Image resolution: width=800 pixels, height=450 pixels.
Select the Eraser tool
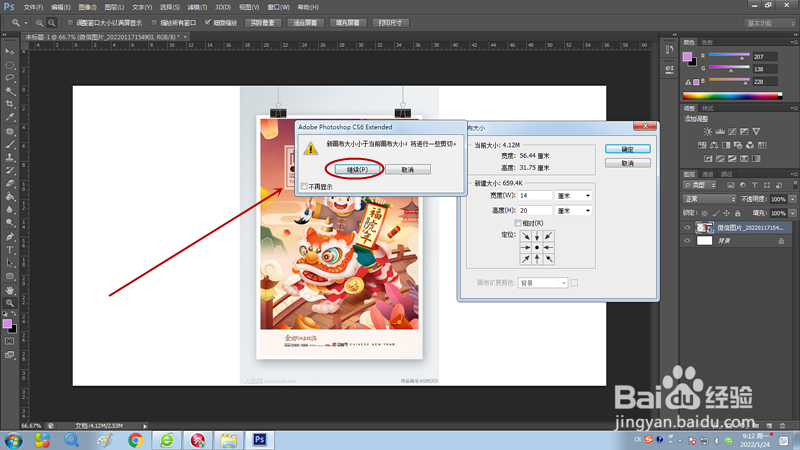click(x=10, y=183)
